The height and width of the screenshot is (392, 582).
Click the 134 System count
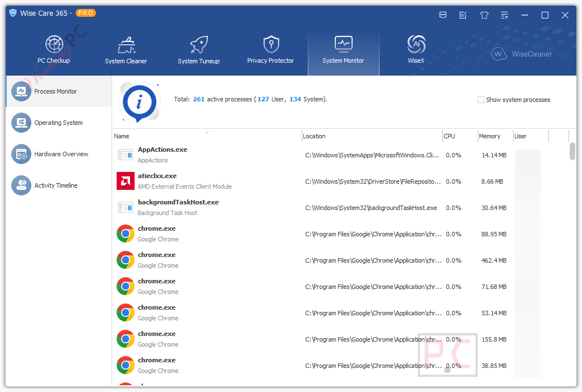[x=295, y=99]
